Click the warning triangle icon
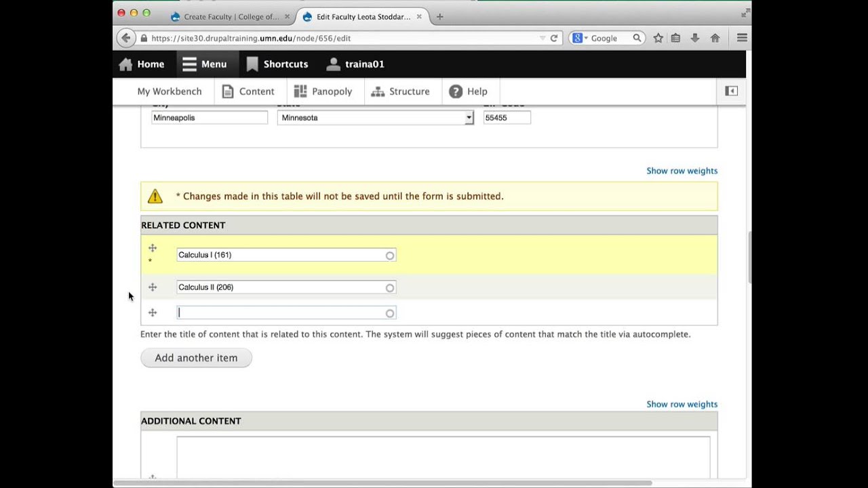The height and width of the screenshot is (488, 868). click(x=155, y=197)
